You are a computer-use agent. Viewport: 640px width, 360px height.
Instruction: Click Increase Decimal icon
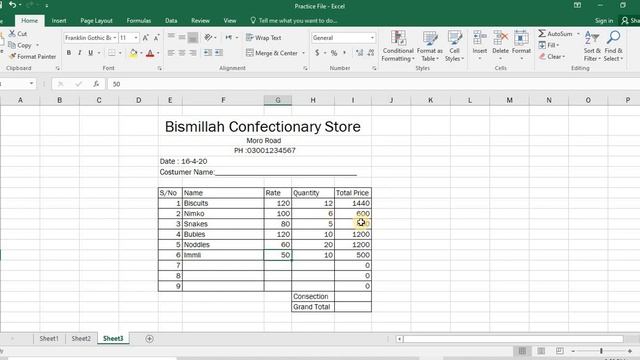click(359, 53)
